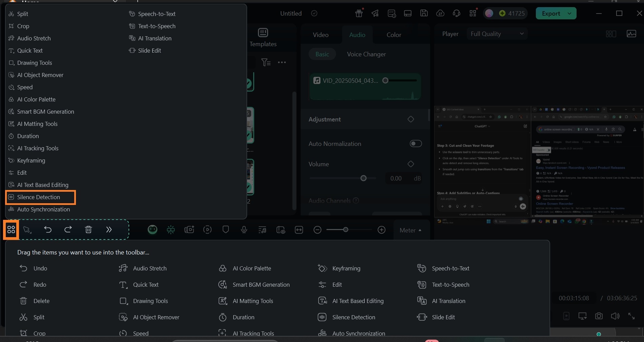
Task: Click the headset support icon
Action: (x=457, y=13)
